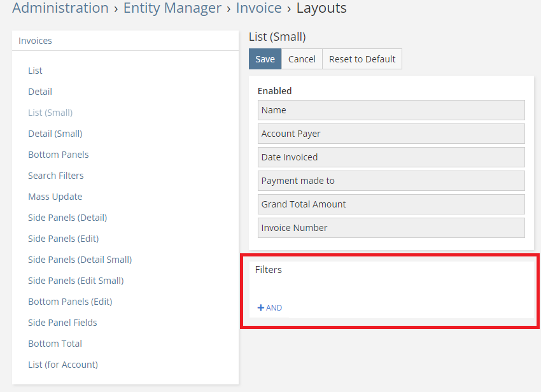Choose the Mass Update layout
The width and height of the screenshot is (541, 392).
click(55, 197)
